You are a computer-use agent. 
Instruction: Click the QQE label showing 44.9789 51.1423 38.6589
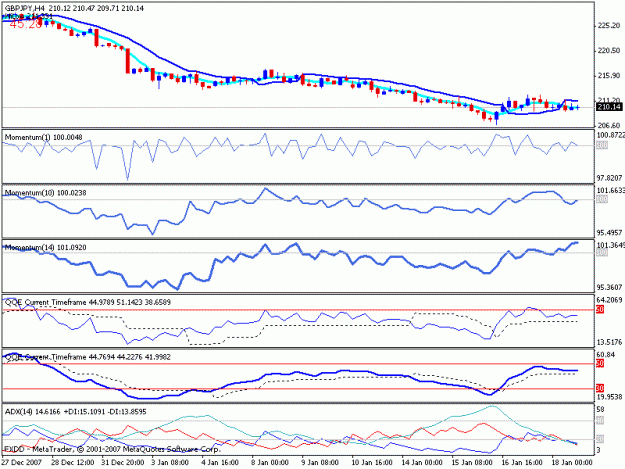(x=88, y=302)
